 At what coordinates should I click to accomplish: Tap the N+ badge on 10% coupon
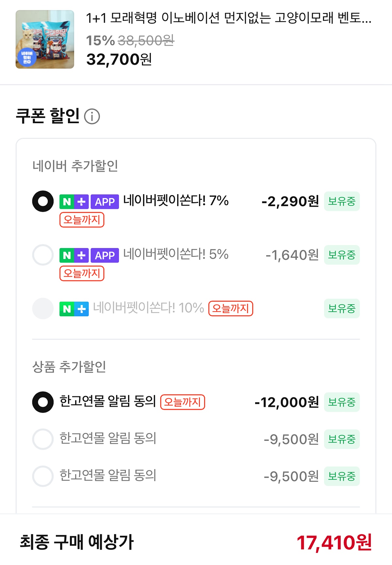pos(74,309)
